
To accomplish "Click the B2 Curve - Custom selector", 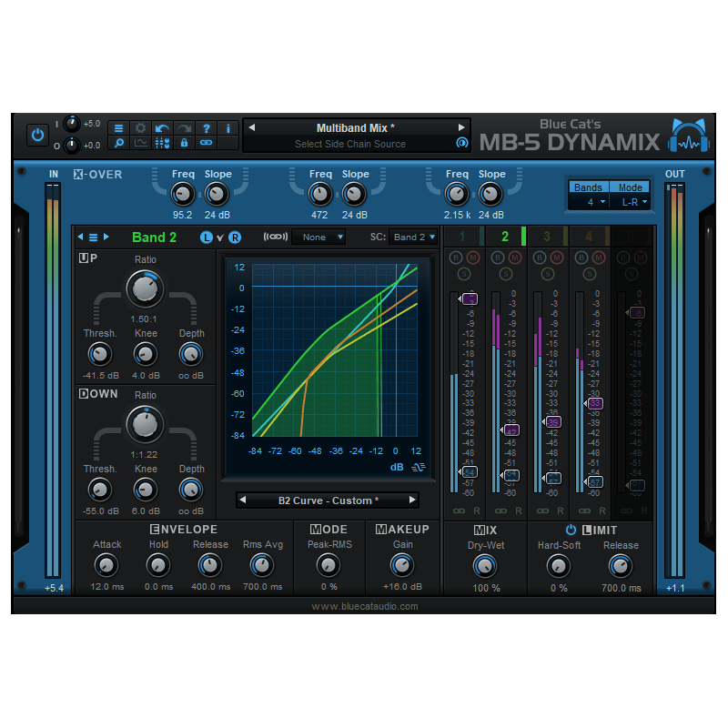I will coord(327,500).
